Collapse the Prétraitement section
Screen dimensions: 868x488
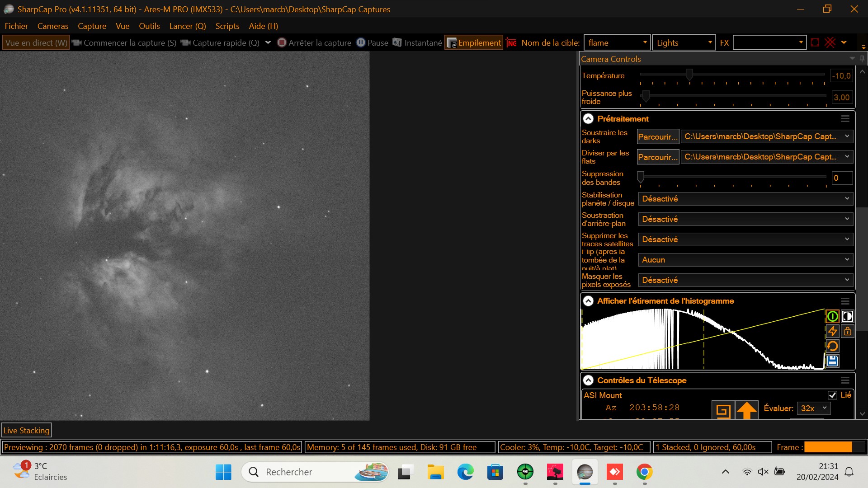click(588, 119)
